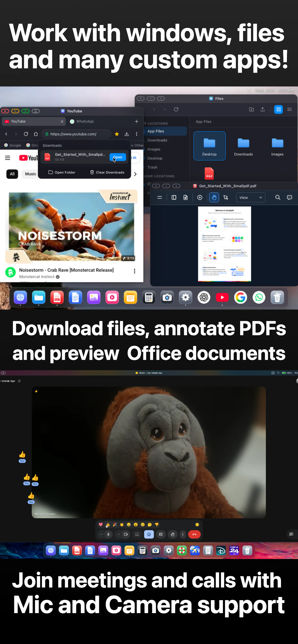Screen dimensions: 298x644
Task: Open PDF viewer search
Action: (278, 197)
